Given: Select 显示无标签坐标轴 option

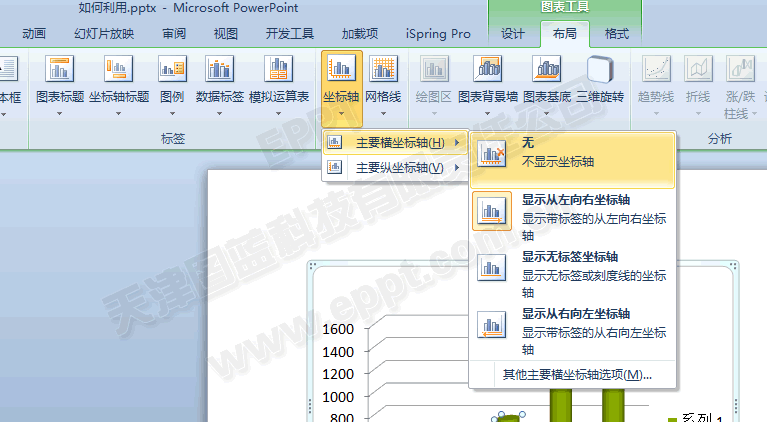Looking at the screenshot, I should 572,274.
